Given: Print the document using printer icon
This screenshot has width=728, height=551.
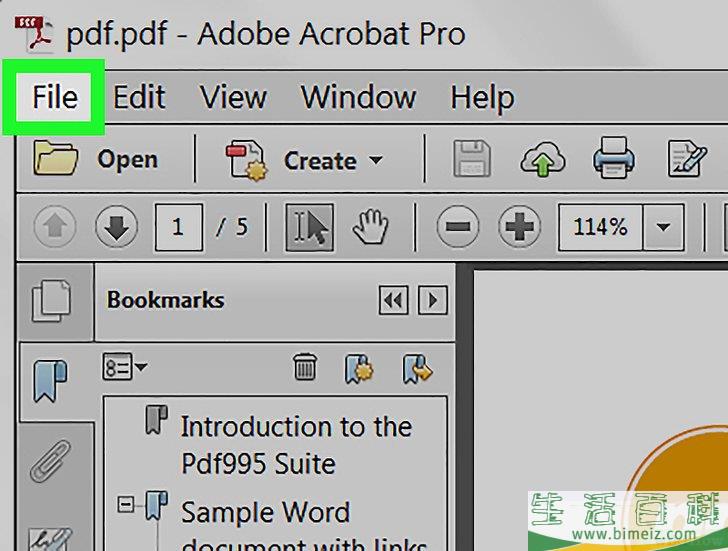Looking at the screenshot, I should (x=614, y=157).
